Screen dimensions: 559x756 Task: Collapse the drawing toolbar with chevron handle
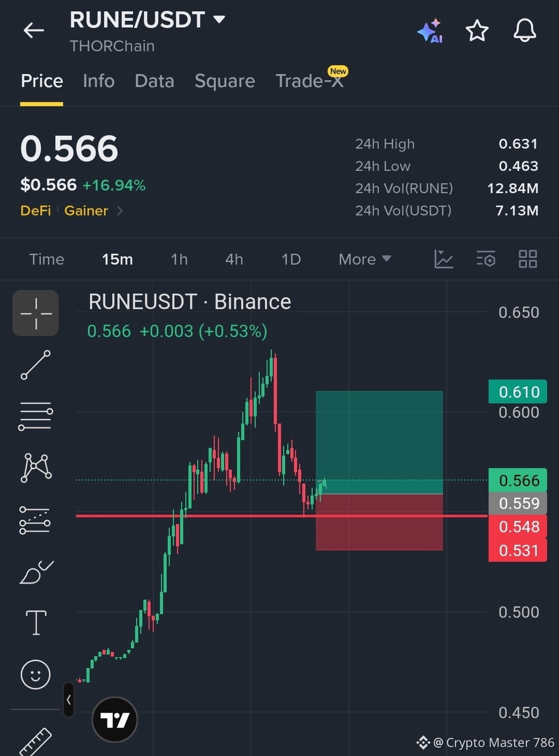tap(68, 700)
